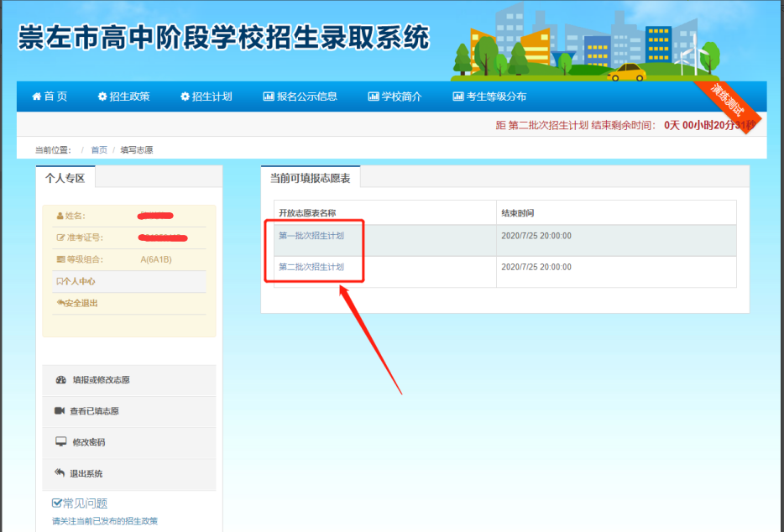Screen dimensions: 784x532
Task: Click the reply arrow icon beside 退出系统
Action: tap(60, 473)
